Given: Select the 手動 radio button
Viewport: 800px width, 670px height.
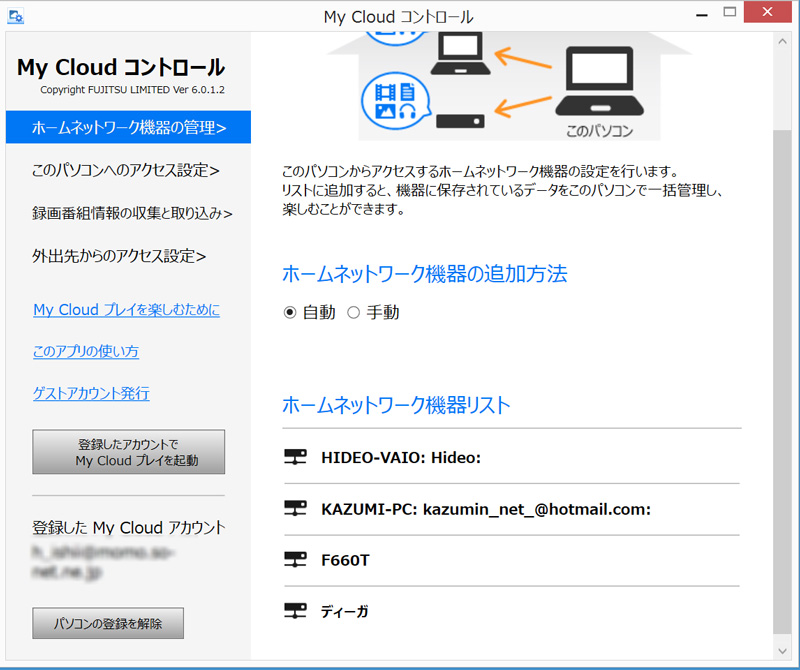Looking at the screenshot, I should click(x=353, y=313).
